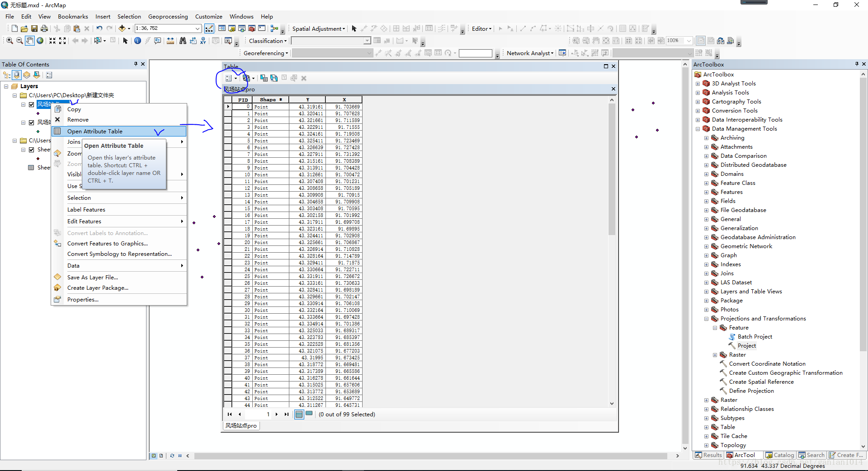Screen dimensions: 868x471
Task: Select the HTML Popup tool icon
Action: pyautogui.click(x=157, y=41)
